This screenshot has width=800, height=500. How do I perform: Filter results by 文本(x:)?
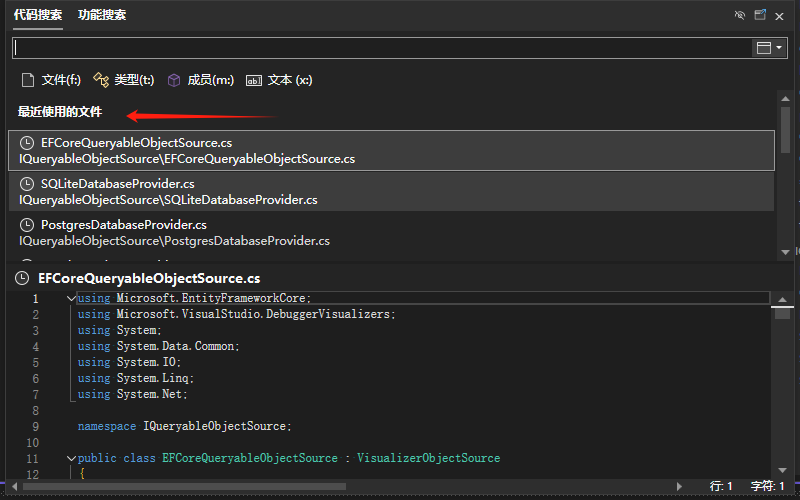279,80
